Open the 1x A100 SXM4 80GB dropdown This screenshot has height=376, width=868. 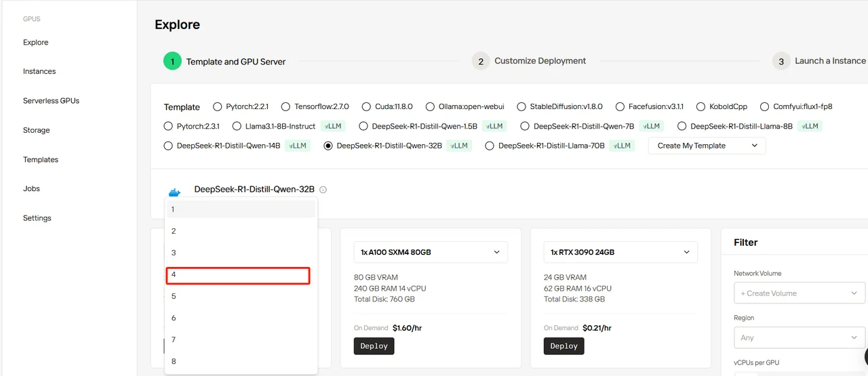coord(431,252)
